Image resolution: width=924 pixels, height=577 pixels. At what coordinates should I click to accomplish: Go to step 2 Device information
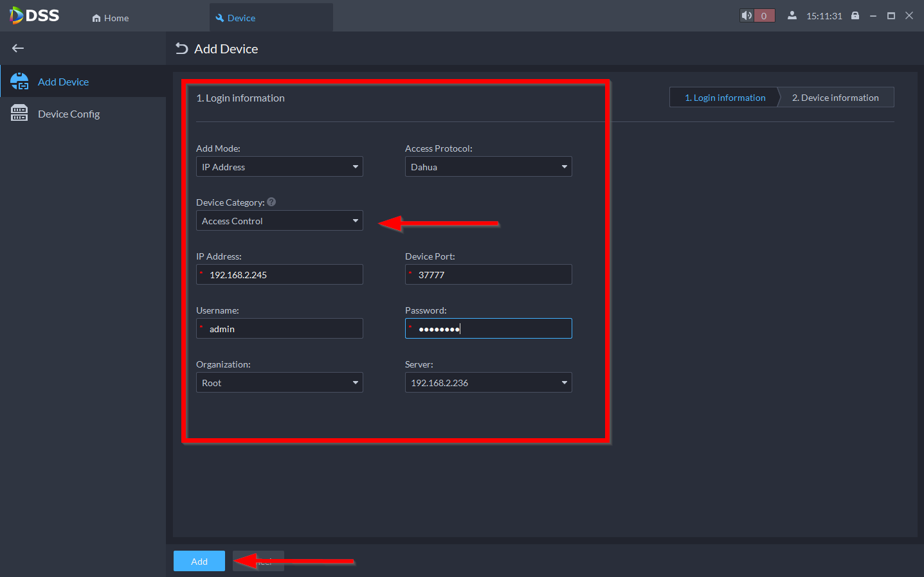pyautogui.click(x=835, y=98)
